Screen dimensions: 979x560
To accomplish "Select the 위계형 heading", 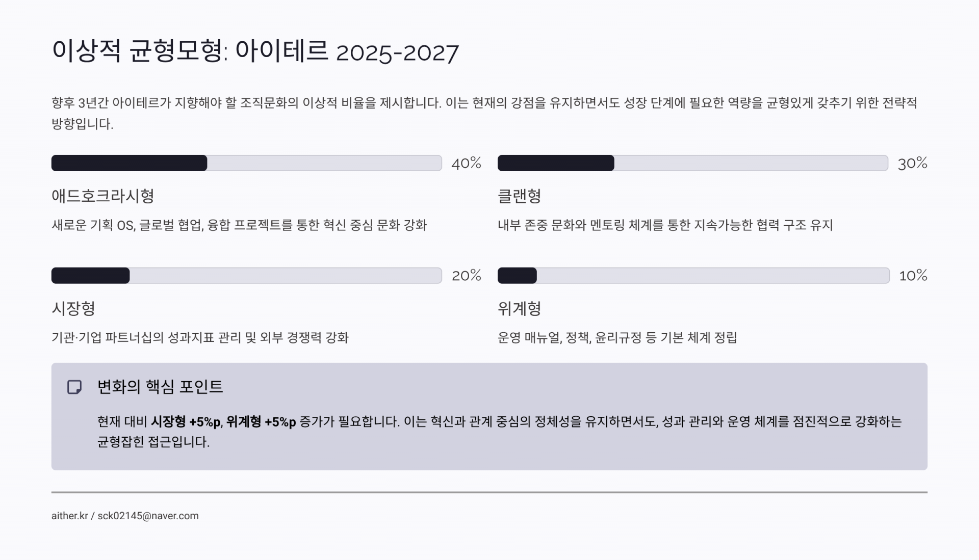I will (519, 308).
